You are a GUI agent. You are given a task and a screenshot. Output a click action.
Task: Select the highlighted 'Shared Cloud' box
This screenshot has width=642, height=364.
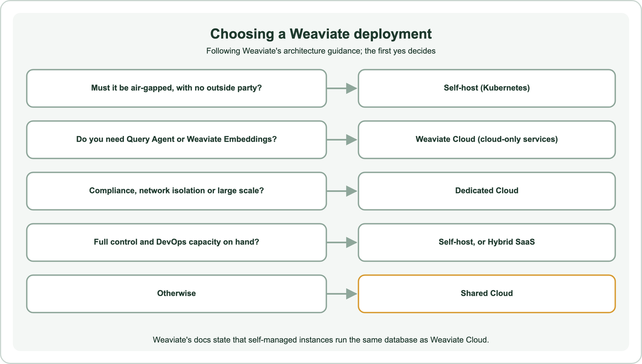[487, 294]
